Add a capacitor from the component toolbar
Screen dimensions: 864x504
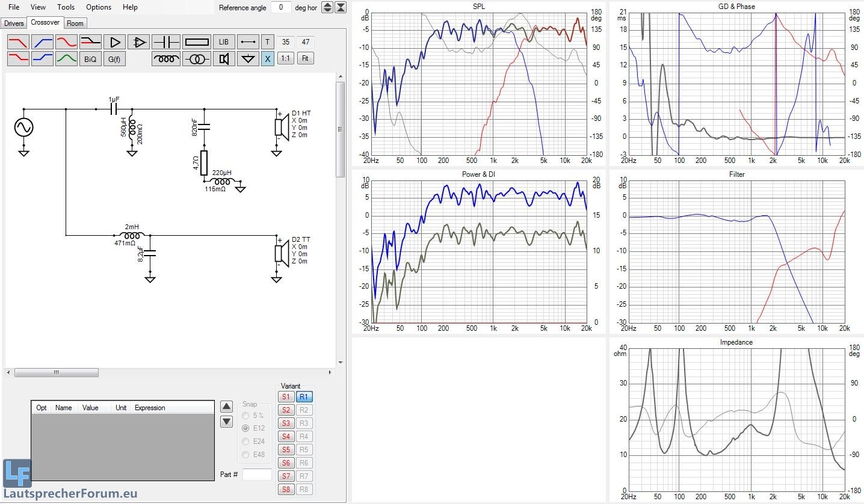(165, 42)
